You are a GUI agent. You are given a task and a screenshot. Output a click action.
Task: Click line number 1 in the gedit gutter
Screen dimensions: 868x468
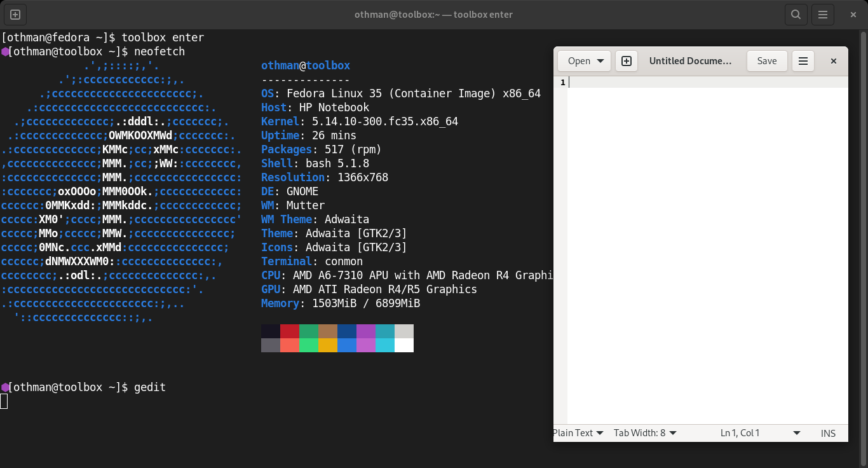point(562,83)
